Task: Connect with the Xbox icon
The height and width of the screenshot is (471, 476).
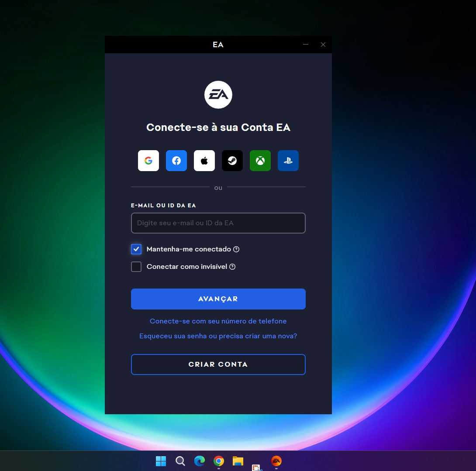Action: tap(260, 161)
